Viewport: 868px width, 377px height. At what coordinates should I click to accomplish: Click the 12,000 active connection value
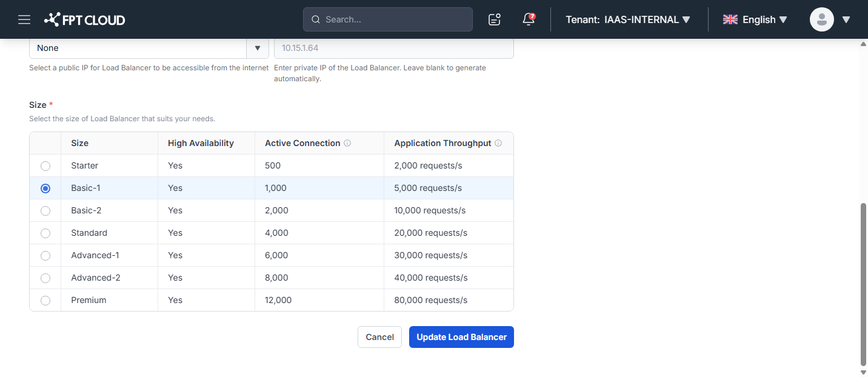pos(278,300)
